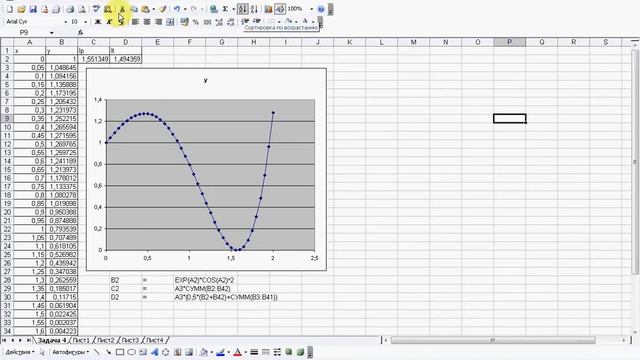Open the Автофигуры menu
The image size is (640, 360).
coord(71,352)
